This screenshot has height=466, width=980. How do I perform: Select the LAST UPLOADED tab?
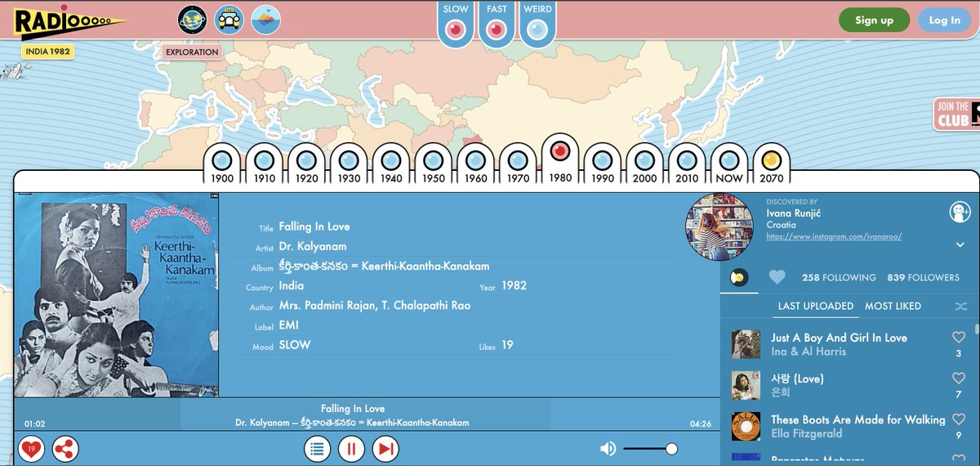(x=816, y=306)
